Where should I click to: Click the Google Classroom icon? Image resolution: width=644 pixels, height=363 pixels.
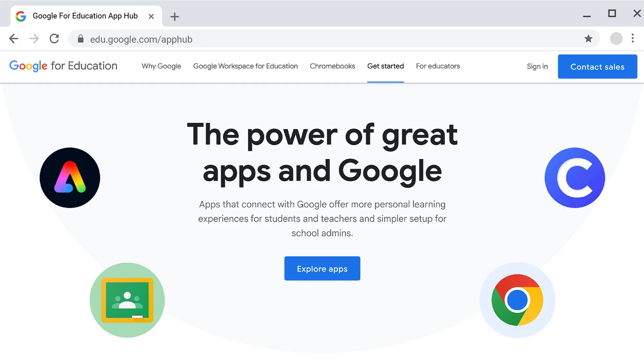(127, 300)
